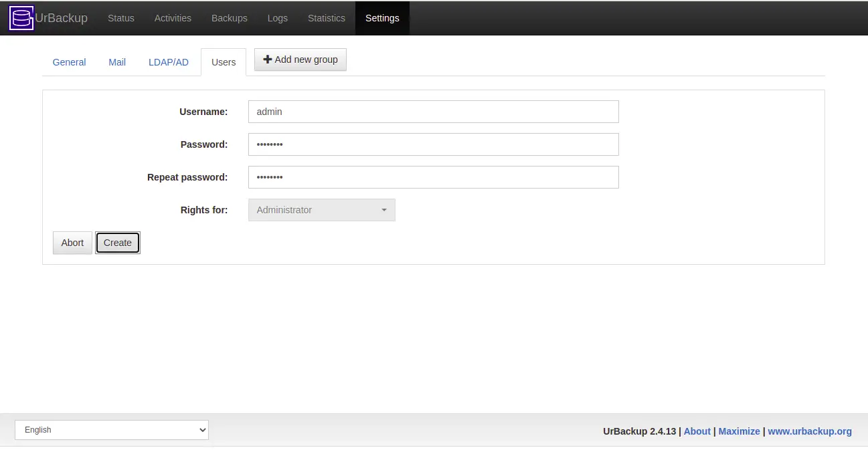868x450 pixels.
Task: Go to the Backups section
Action: (x=230, y=18)
